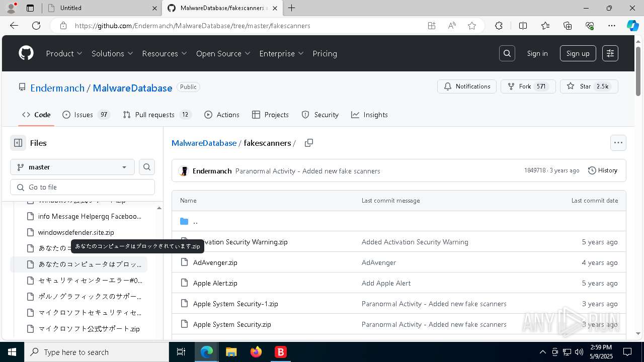Open the Windows Start menu

[12, 352]
